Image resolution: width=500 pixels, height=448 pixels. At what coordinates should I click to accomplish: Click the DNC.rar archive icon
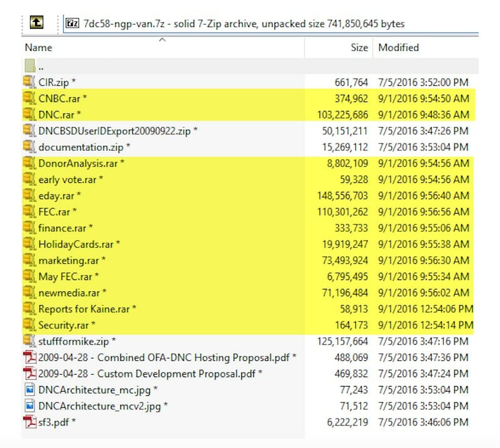[x=29, y=115]
